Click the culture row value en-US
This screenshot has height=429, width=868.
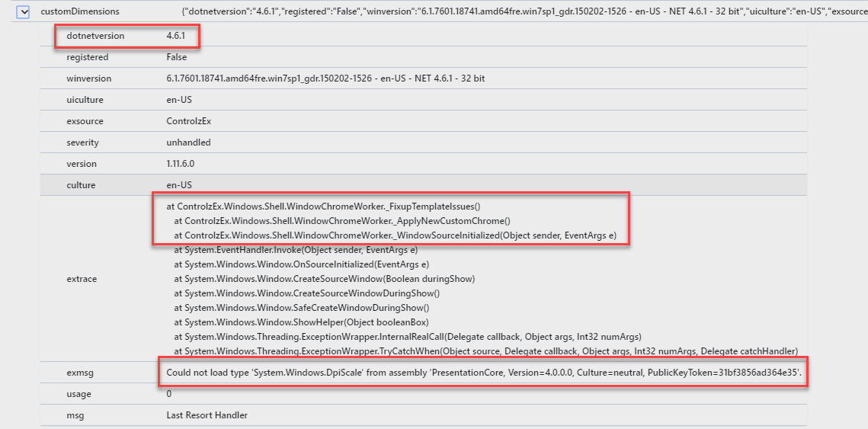coord(179,185)
